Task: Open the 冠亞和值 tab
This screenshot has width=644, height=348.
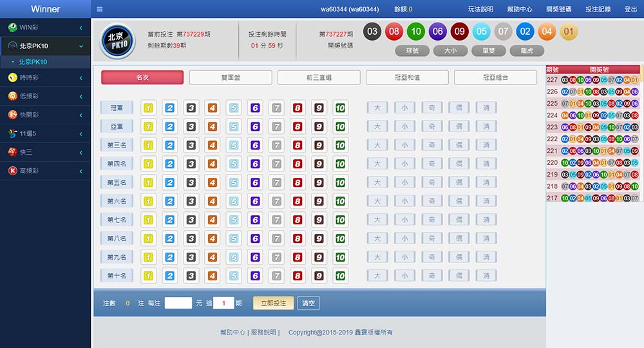Action: [407, 77]
